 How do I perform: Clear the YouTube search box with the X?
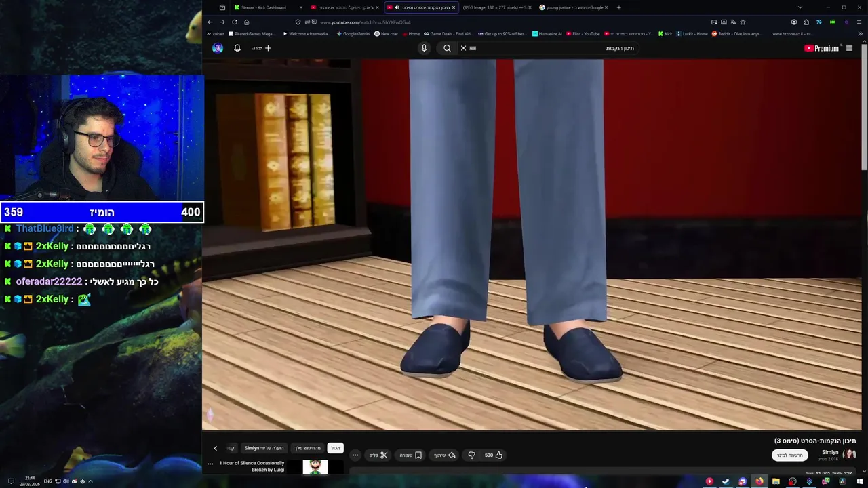(463, 48)
